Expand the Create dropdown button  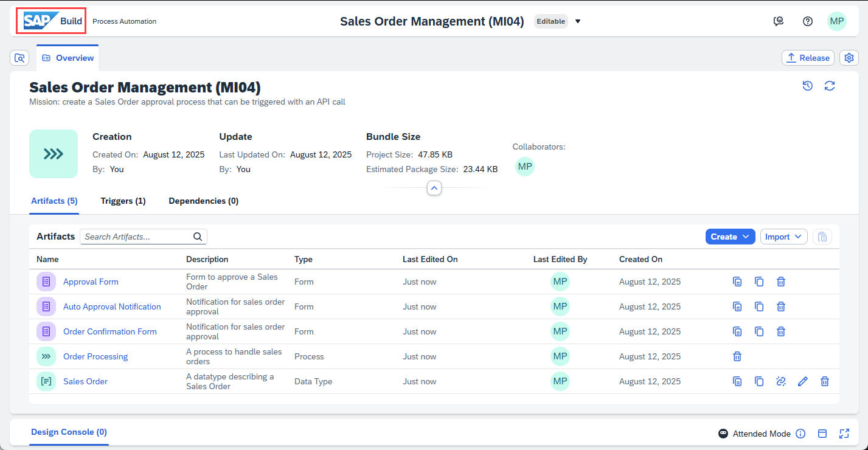point(730,237)
